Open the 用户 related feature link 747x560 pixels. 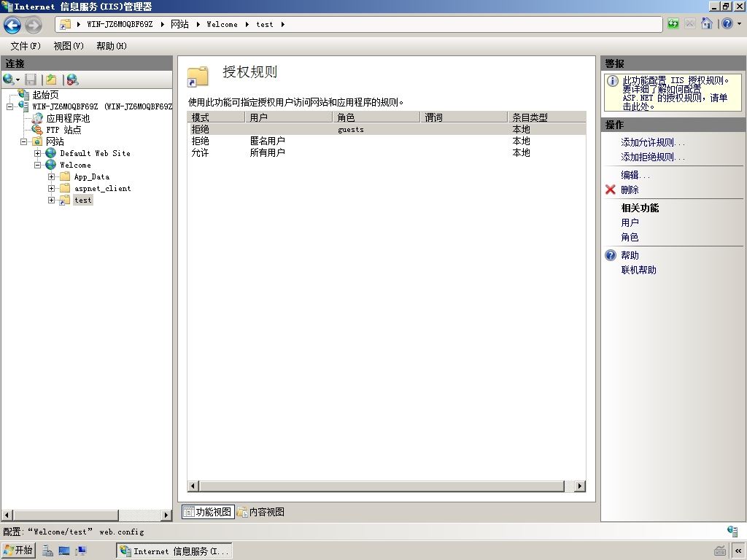630,222
